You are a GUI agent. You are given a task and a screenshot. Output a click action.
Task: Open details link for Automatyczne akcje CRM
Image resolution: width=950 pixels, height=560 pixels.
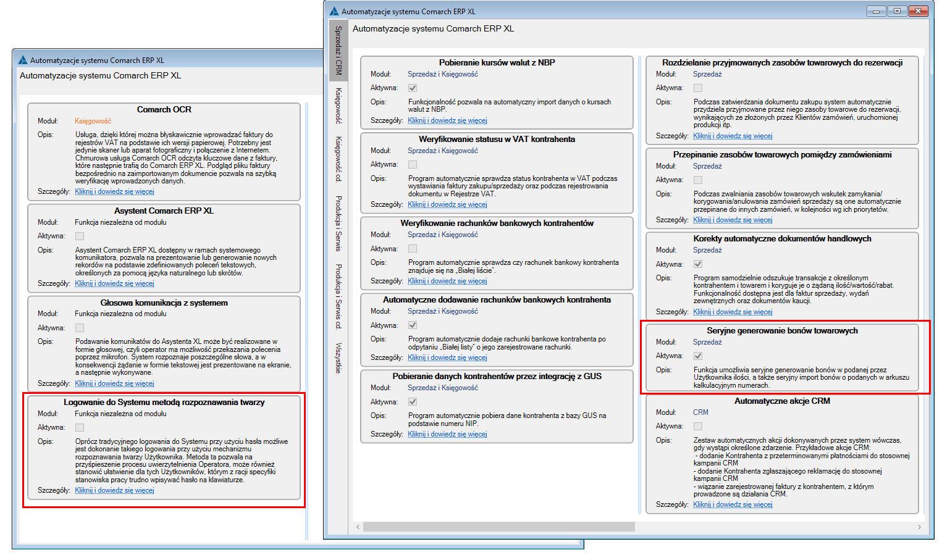pos(733,504)
